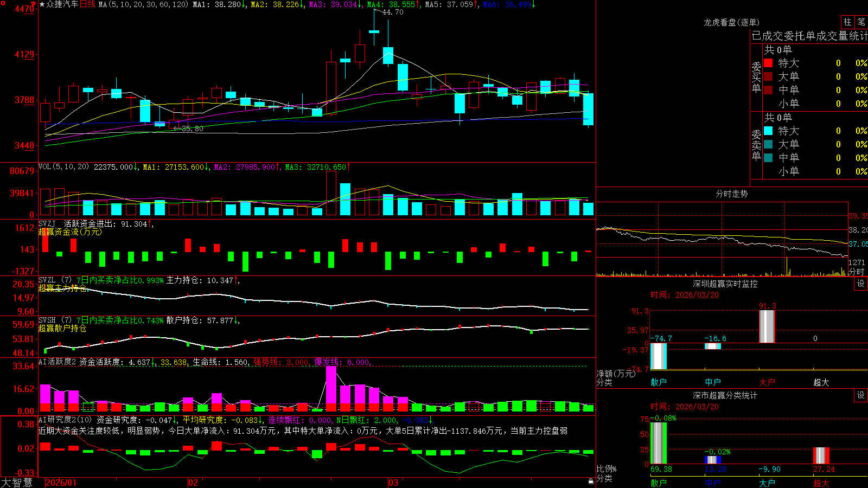Click stock name 众捷汽车 in chart header
This screenshot has width=868, height=488.
(62, 4)
